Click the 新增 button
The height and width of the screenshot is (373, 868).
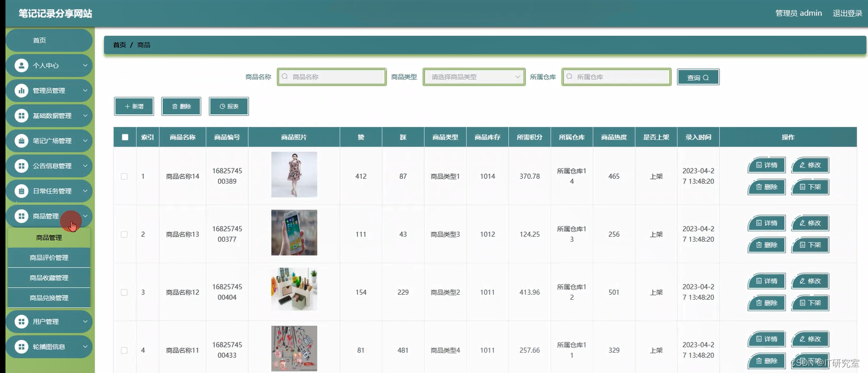click(134, 107)
